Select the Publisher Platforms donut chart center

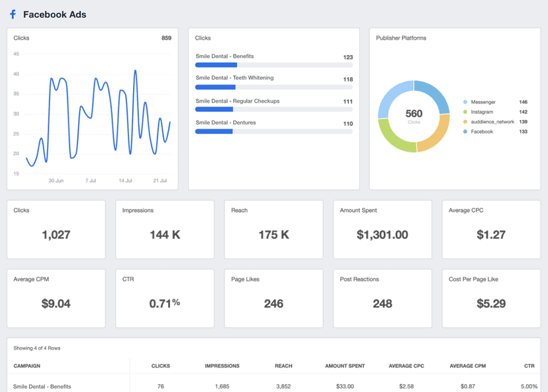pyautogui.click(x=414, y=114)
